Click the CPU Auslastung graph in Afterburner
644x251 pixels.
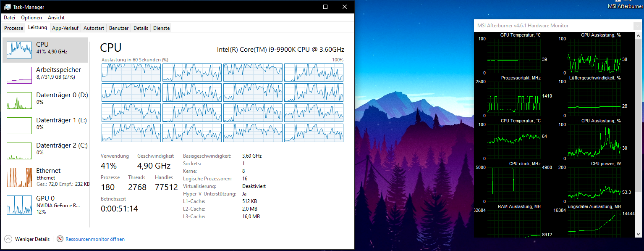tap(594, 142)
